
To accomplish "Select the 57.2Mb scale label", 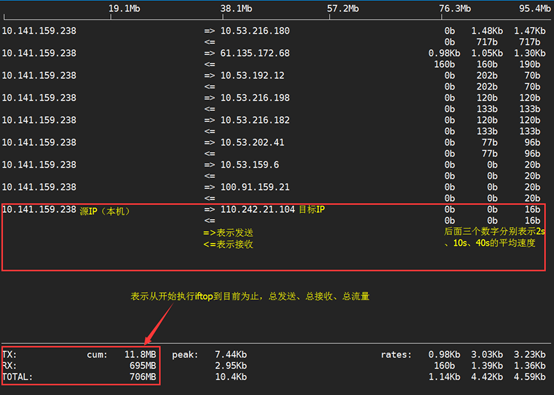I will click(343, 8).
